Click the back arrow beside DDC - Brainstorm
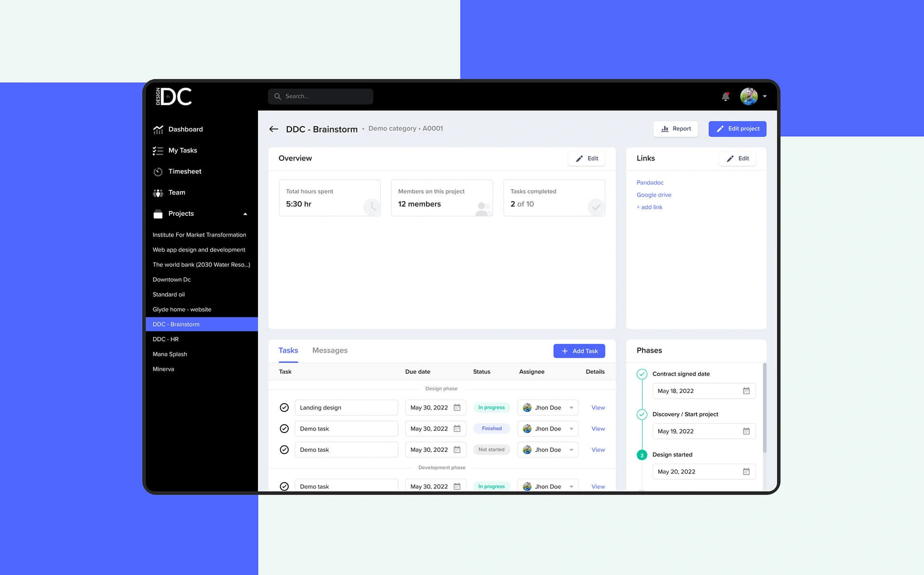The width and height of the screenshot is (924, 575). tap(274, 129)
